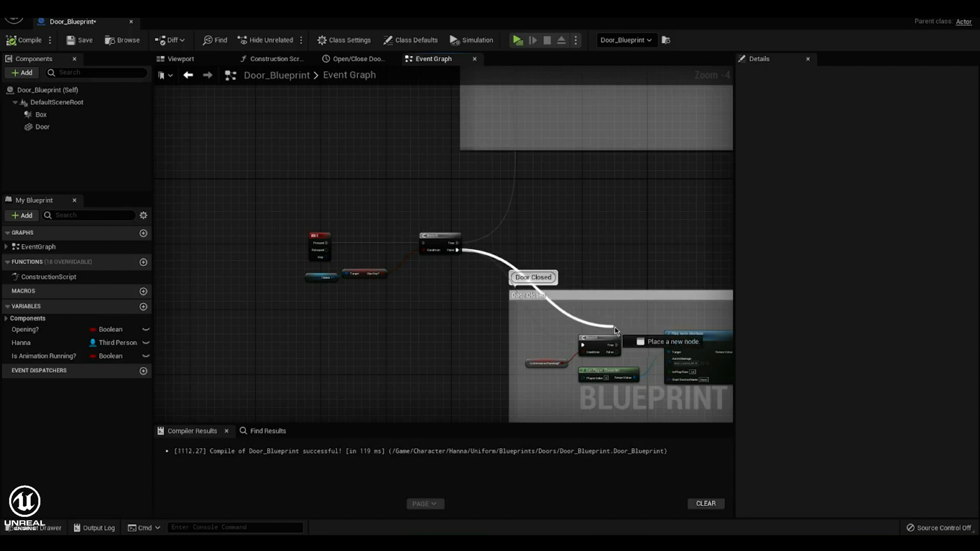Open Class Settings
Screen dimensions: 980x551
tap(344, 40)
